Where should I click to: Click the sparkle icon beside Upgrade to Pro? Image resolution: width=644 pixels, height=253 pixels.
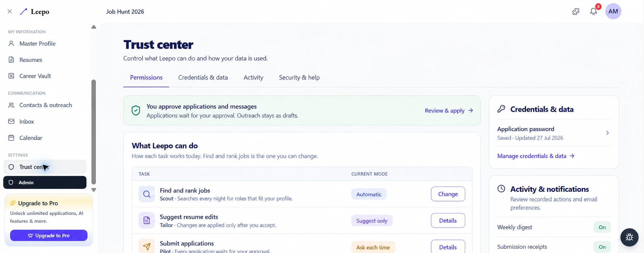pyautogui.click(x=13, y=203)
